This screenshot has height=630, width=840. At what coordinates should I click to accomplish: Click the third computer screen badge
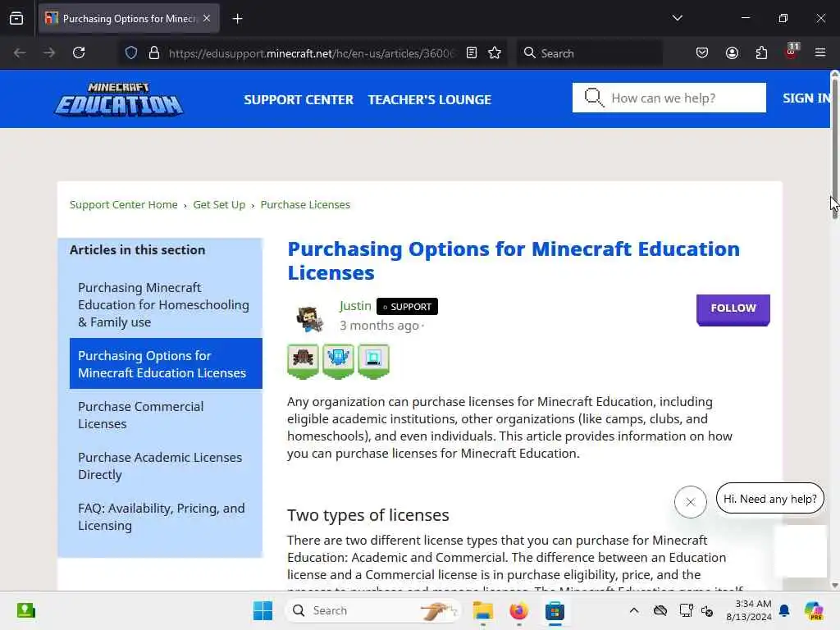tap(373, 361)
